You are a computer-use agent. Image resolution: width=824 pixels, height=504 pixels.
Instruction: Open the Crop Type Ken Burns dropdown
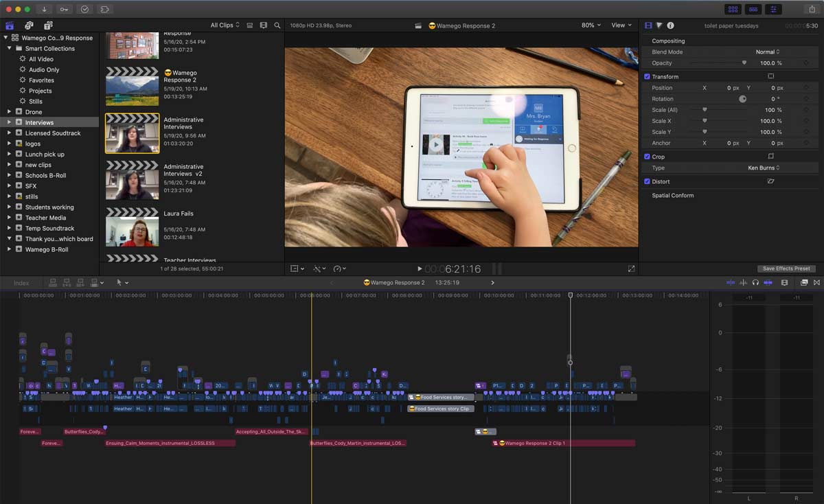(x=764, y=168)
